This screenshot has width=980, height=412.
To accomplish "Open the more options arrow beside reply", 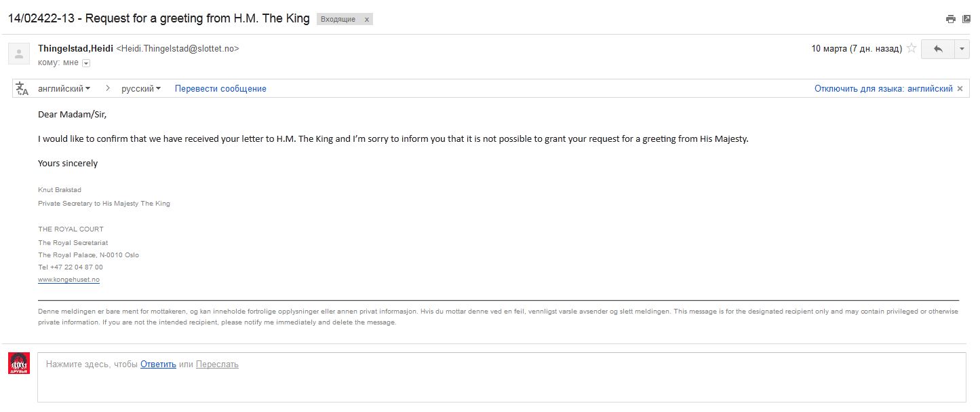I will pos(962,49).
